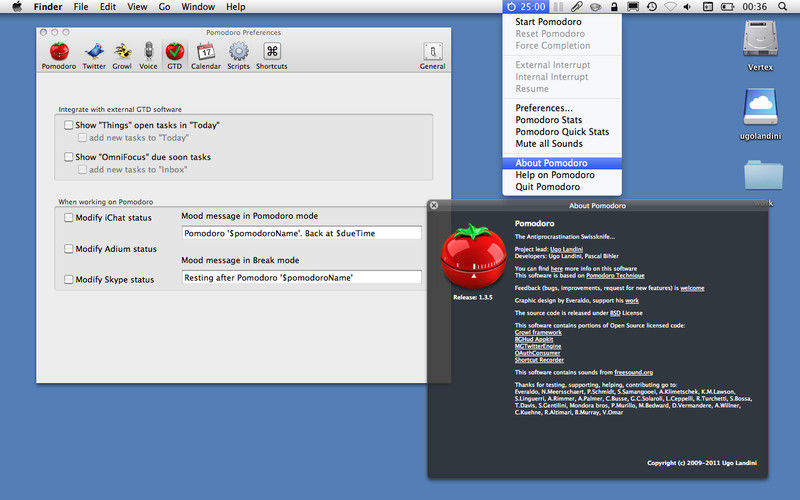800x500 pixels.
Task: Enable Modify iChat status checkbox
Action: tap(68, 217)
